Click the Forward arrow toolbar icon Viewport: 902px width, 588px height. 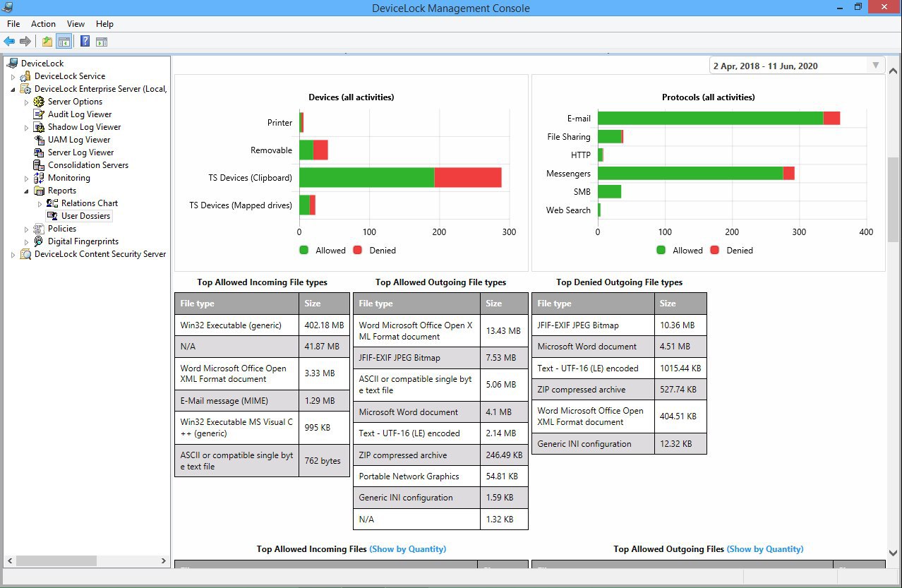(x=25, y=42)
